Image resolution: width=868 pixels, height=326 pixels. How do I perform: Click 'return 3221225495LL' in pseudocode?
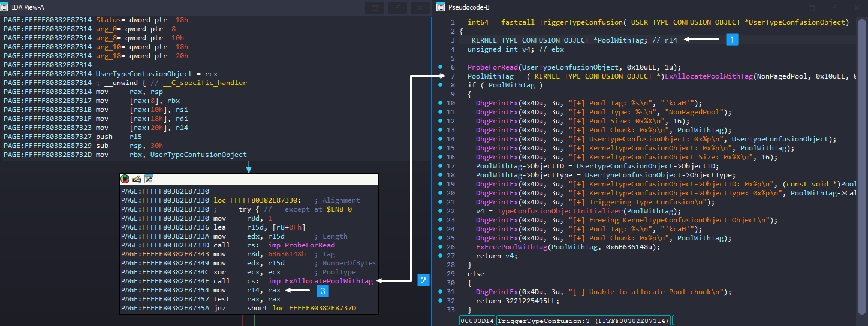tap(517, 301)
